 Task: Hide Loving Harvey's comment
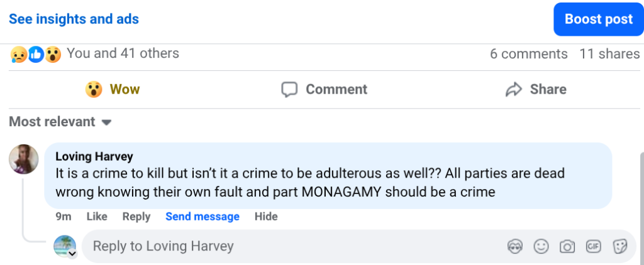click(x=265, y=217)
